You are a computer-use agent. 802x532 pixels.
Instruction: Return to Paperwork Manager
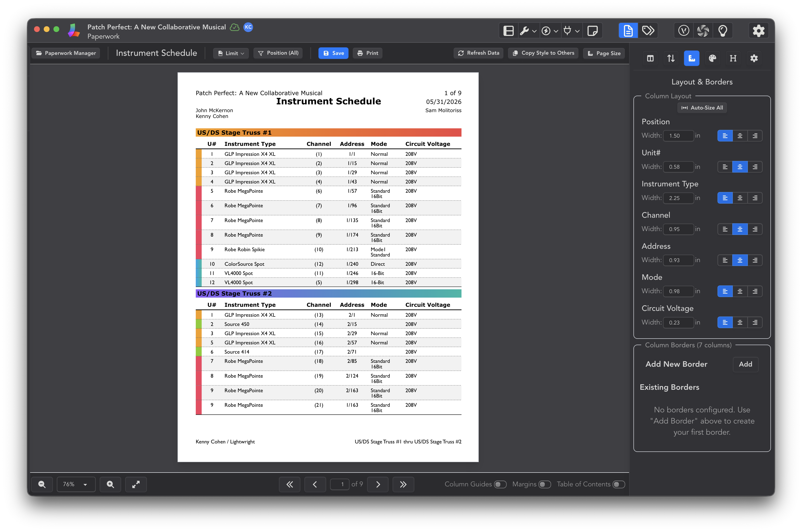[x=66, y=53]
